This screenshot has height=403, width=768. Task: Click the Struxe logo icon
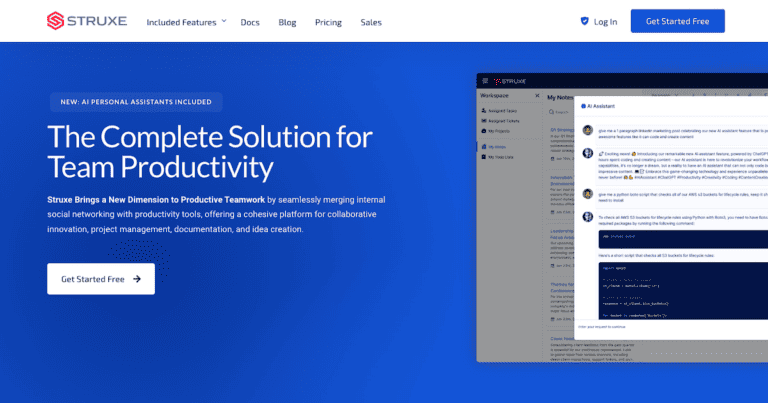tap(54, 20)
